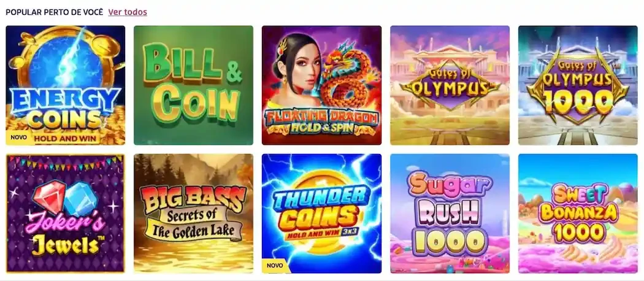Launch the Bill & Coin game tile
Image resolution: width=644 pixels, height=281 pixels.
coord(193,85)
